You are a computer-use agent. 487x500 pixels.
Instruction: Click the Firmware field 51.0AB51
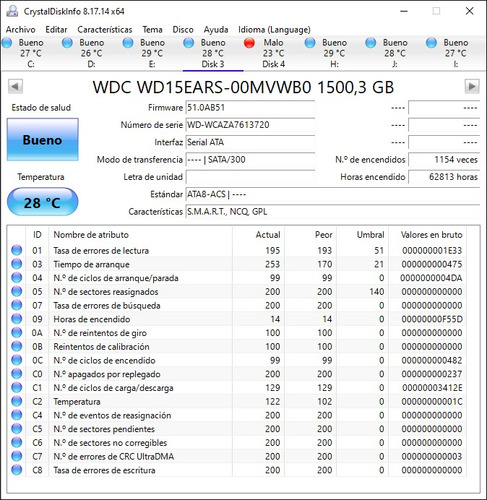point(250,108)
